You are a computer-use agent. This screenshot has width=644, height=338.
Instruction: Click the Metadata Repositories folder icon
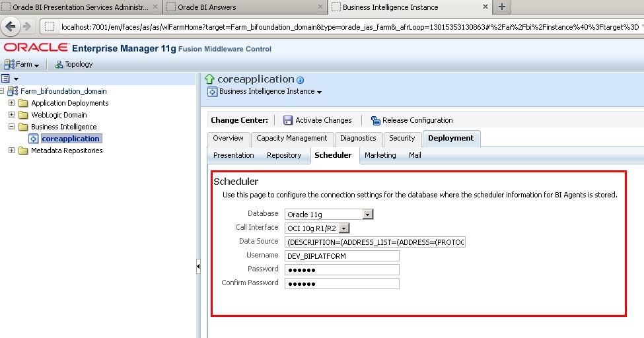tap(23, 151)
